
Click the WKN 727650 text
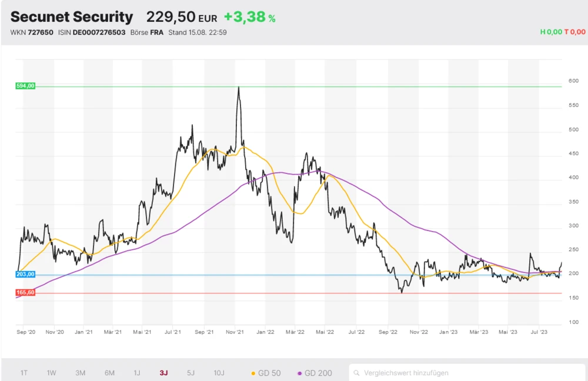[32, 32]
